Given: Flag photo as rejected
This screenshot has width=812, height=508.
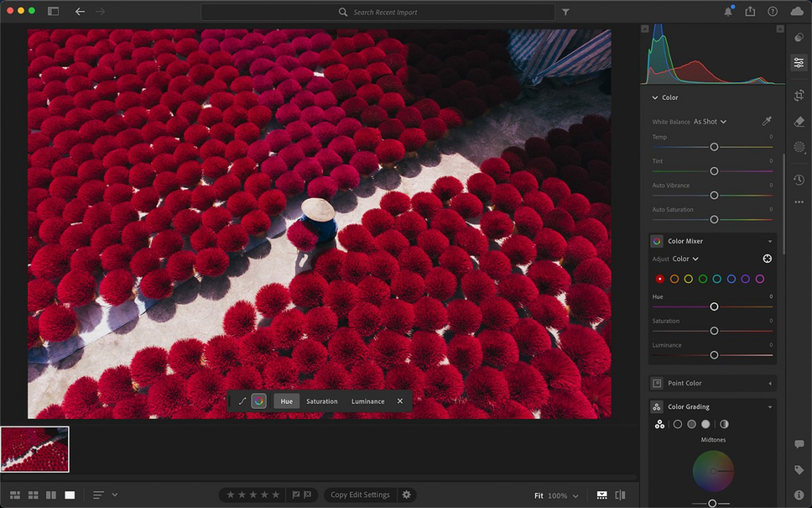Looking at the screenshot, I should click(308, 495).
